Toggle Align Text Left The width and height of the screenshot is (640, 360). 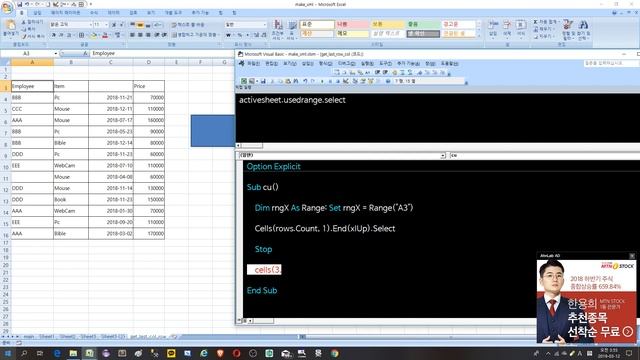132,36
